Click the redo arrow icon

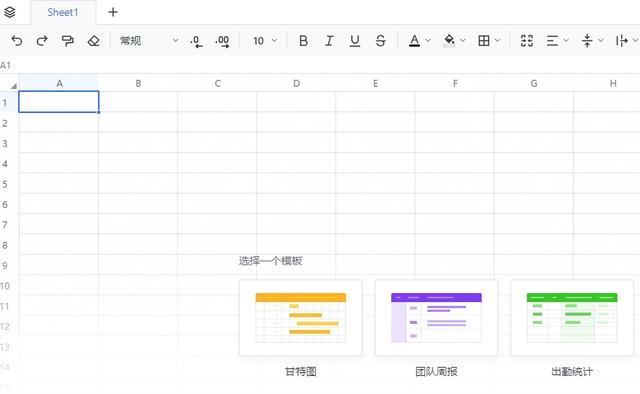point(42,41)
